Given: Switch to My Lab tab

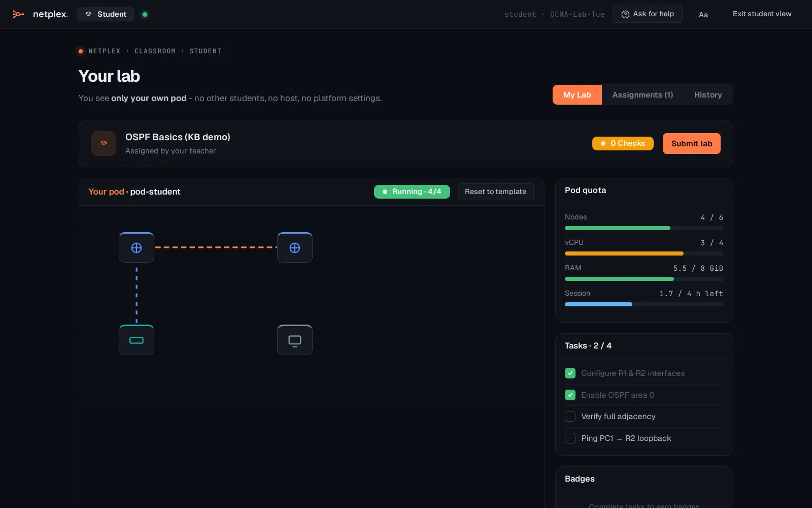Looking at the screenshot, I should (x=577, y=95).
